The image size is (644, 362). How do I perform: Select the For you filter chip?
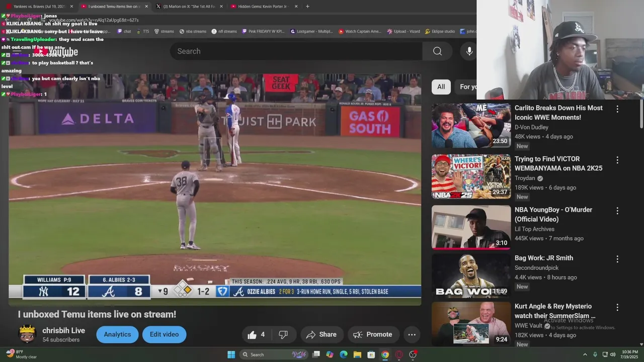pyautogui.click(x=466, y=86)
